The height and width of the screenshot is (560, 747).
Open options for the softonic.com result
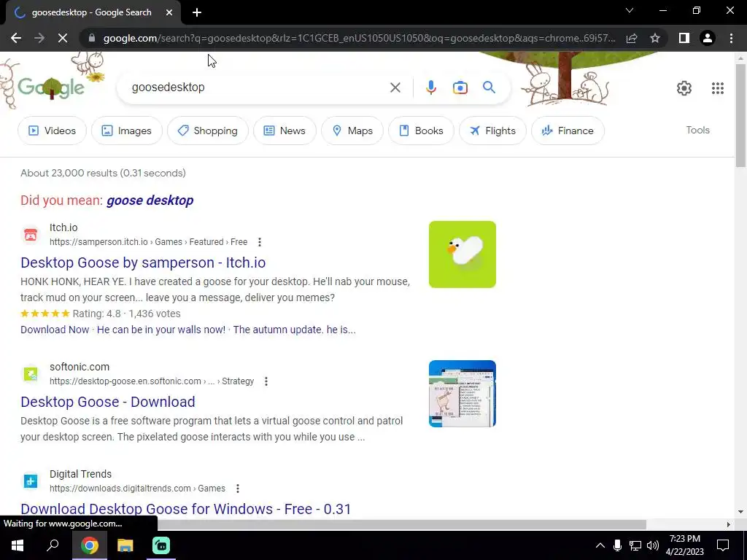(x=266, y=381)
